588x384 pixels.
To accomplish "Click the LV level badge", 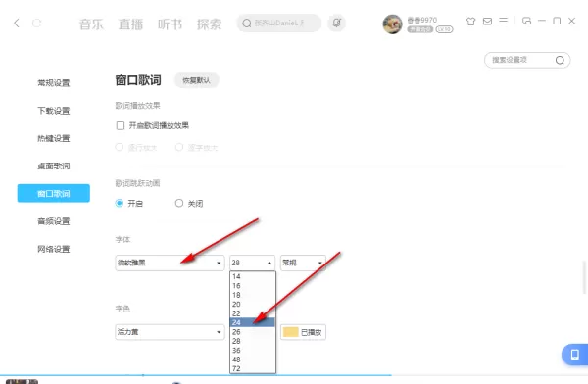I will tap(444, 29).
